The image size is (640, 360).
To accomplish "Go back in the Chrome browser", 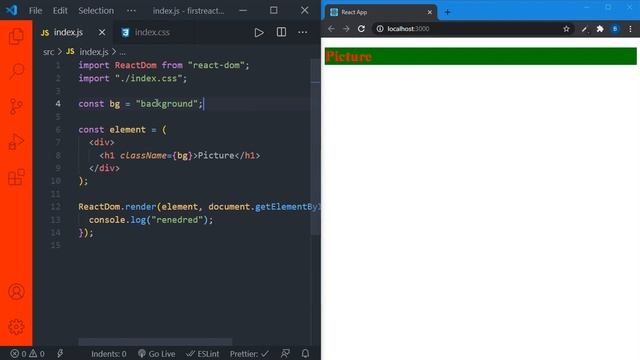I will pos(331,29).
